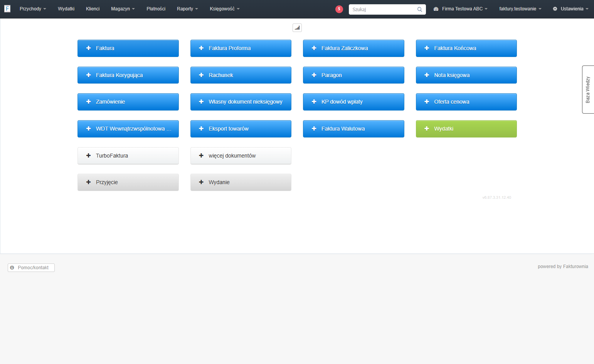Expand the Magazyn dropdown menu

[123, 9]
